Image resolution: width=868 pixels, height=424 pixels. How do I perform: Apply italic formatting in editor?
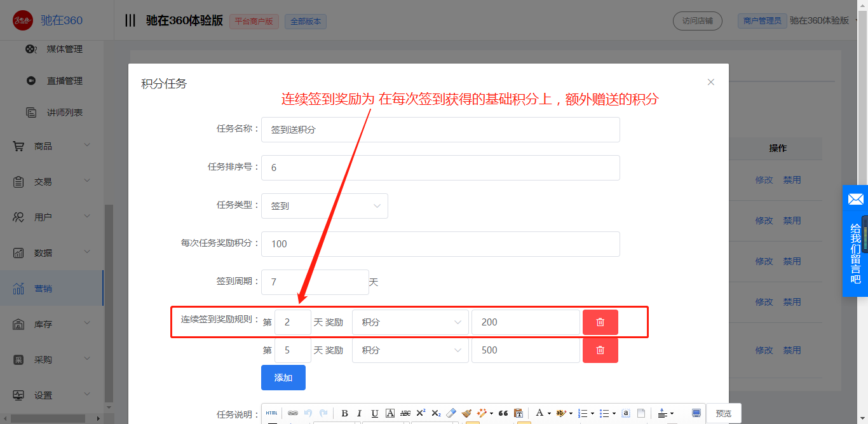pos(359,413)
